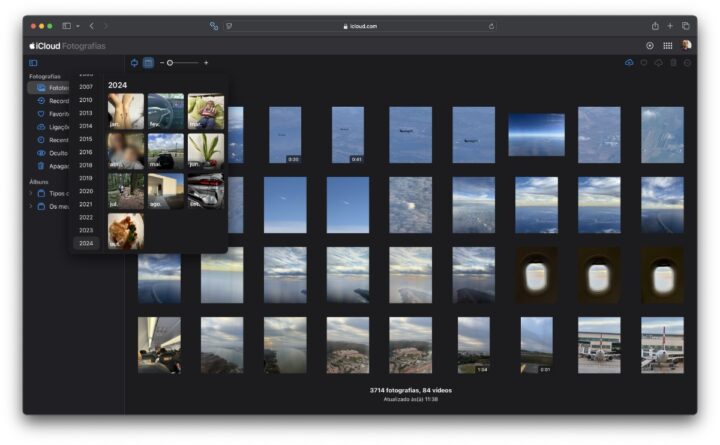Jump to the fev. month thumbnail
This screenshot has width=720, height=445.
(x=166, y=112)
